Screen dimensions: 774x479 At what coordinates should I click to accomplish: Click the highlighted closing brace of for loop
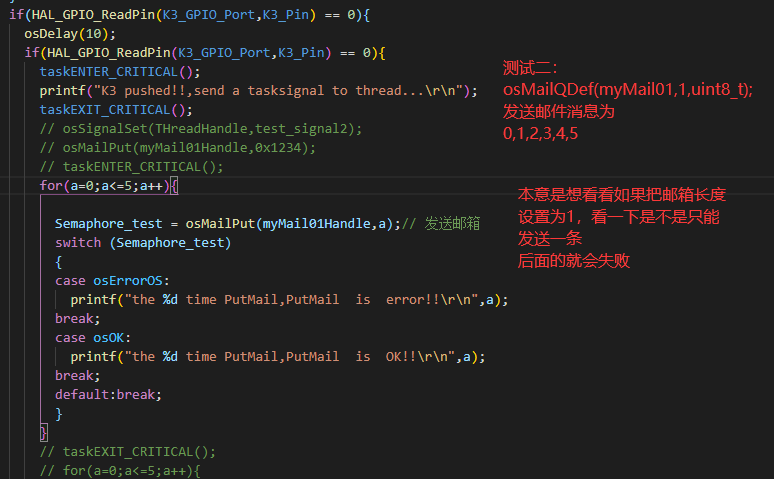click(x=43, y=433)
